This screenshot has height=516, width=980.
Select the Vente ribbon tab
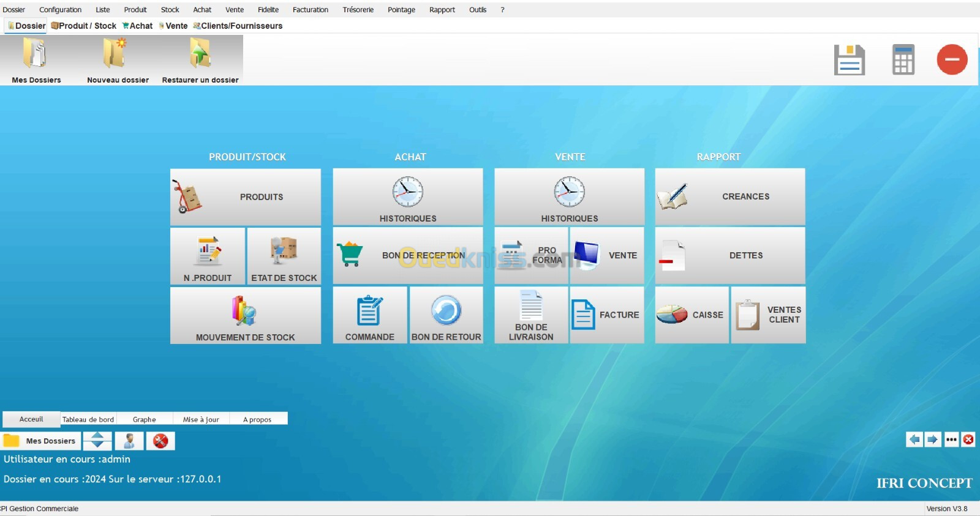[173, 26]
